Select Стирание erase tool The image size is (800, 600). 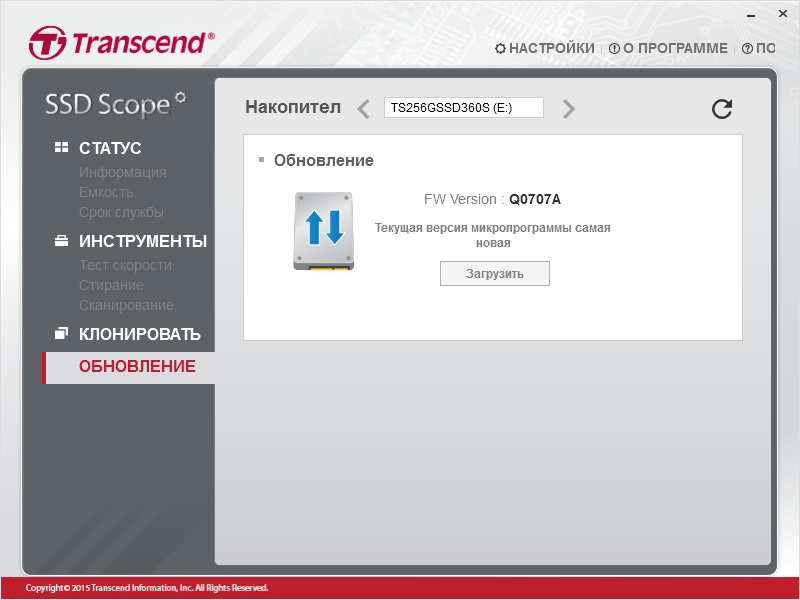(x=111, y=285)
